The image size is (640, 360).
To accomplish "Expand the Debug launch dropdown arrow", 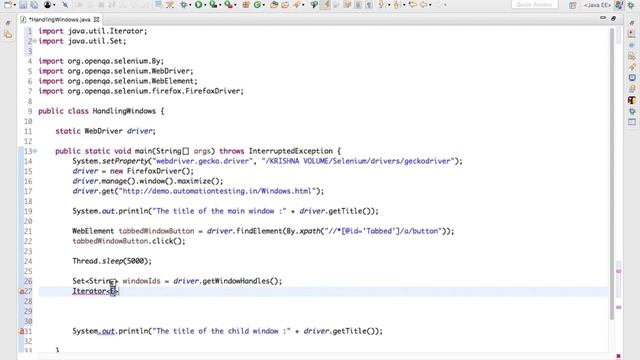I will [190, 5].
